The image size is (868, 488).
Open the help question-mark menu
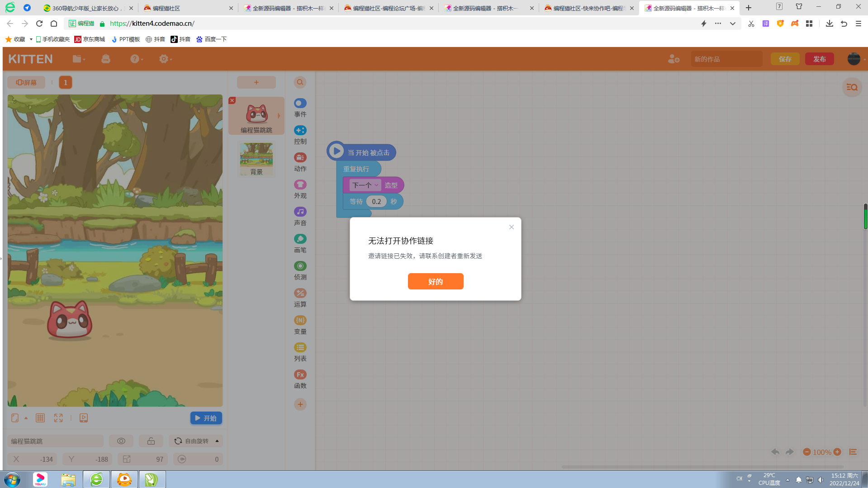(136, 59)
